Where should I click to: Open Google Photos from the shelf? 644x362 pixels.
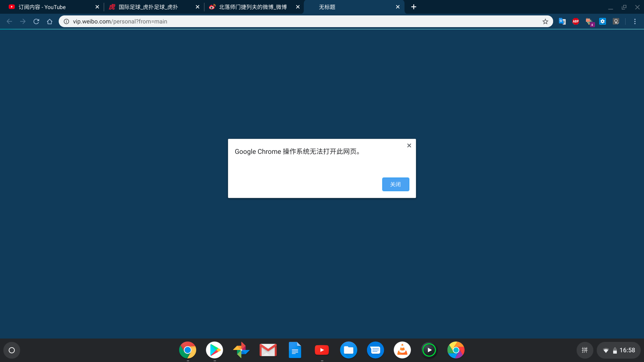point(241,350)
